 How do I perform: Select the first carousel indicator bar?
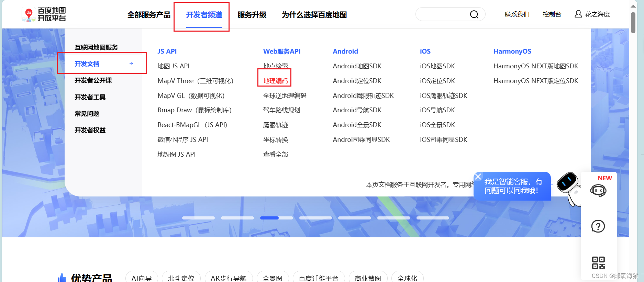pyautogui.click(x=198, y=218)
